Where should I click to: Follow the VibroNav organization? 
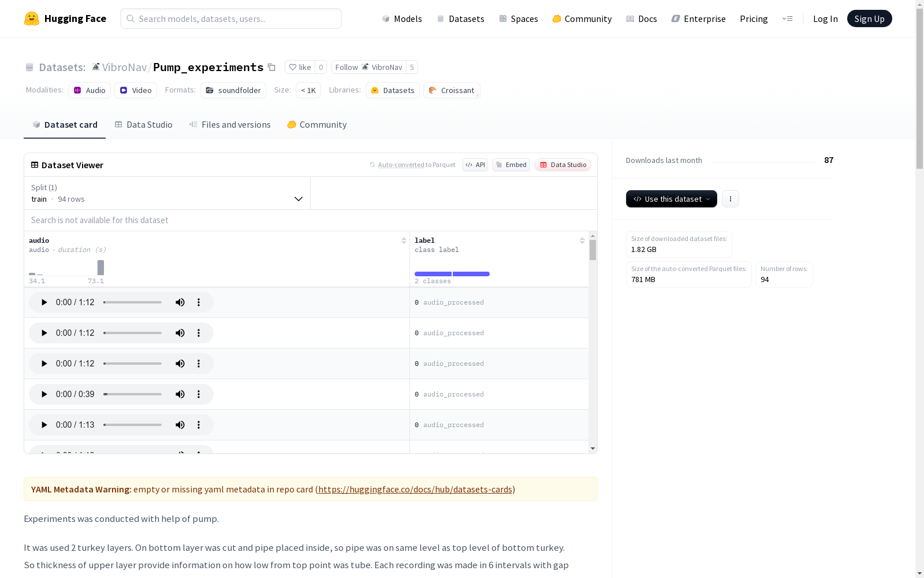coord(368,67)
